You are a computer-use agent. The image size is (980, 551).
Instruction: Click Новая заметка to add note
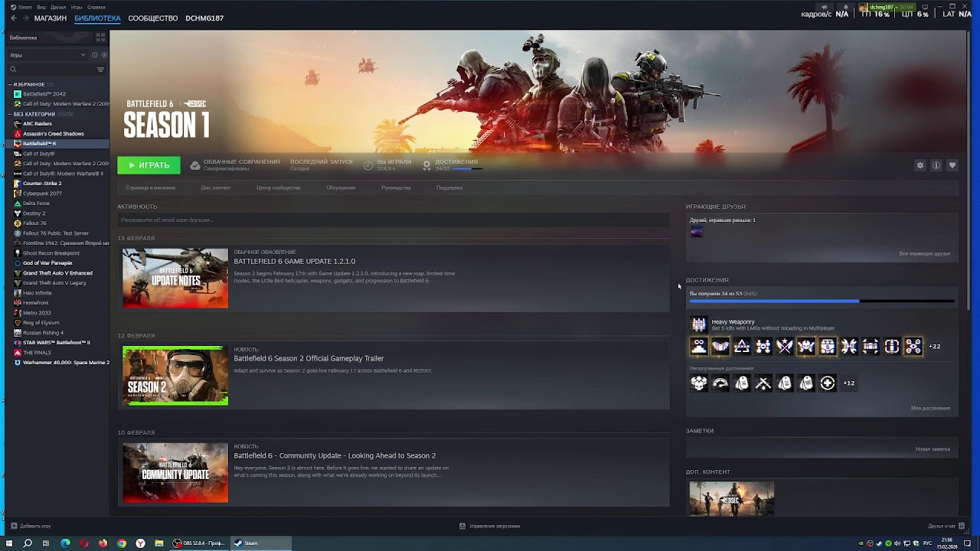tap(933, 449)
